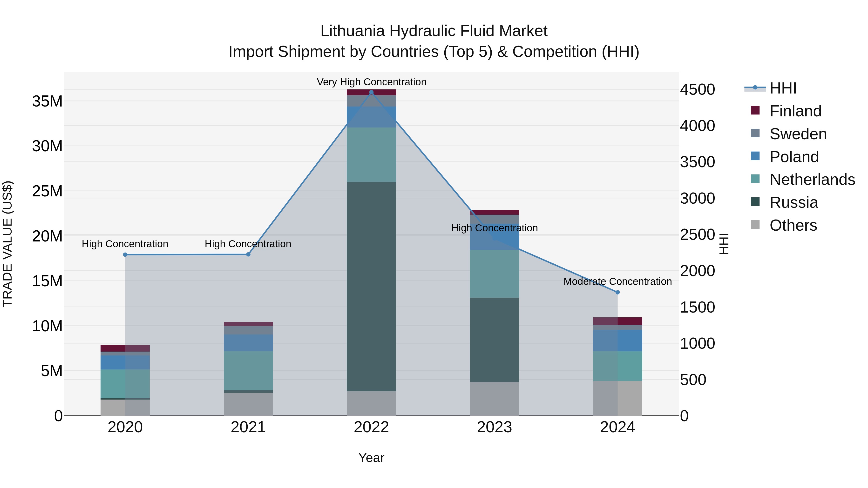Toggle the Poland legend label
This screenshot has width=868, height=488.
point(794,157)
